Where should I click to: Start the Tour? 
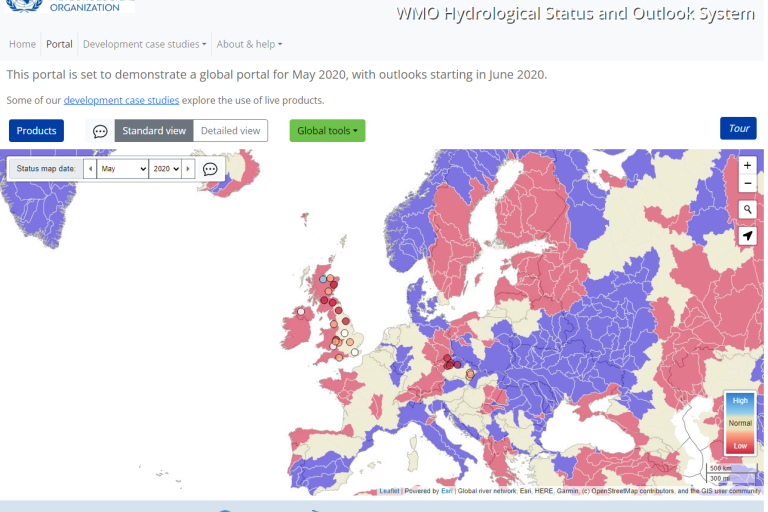738,128
